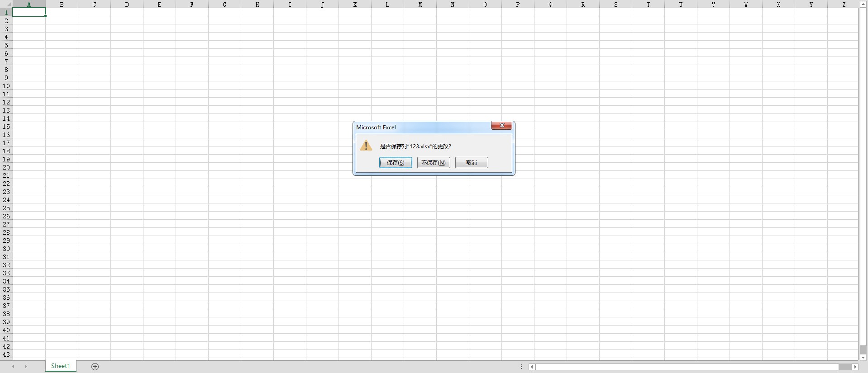This screenshot has height=373, width=868.
Task: Add a new sheet with plus icon
Action: pos(95,367)
